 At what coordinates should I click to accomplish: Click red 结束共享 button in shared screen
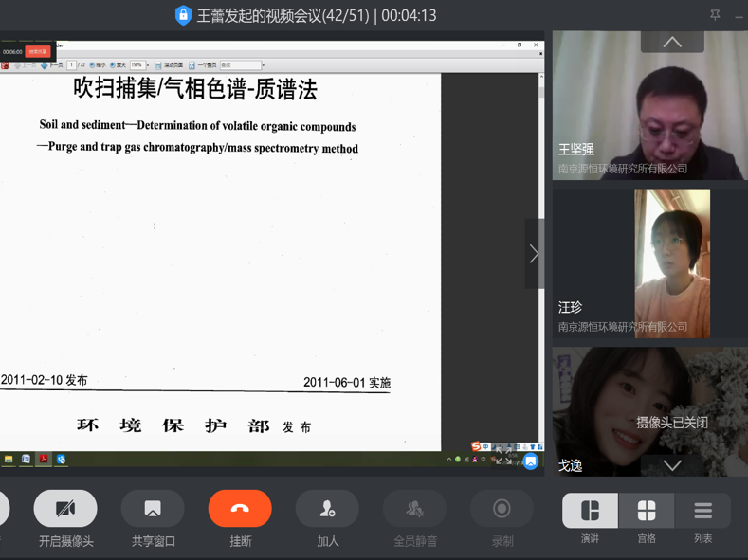click(38, 51)
